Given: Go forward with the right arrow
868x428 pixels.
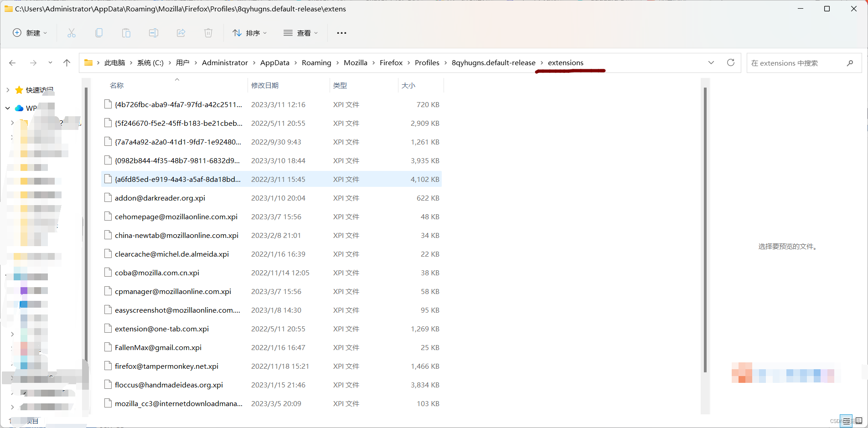Looking at the screenshot, I should point(33,63).
